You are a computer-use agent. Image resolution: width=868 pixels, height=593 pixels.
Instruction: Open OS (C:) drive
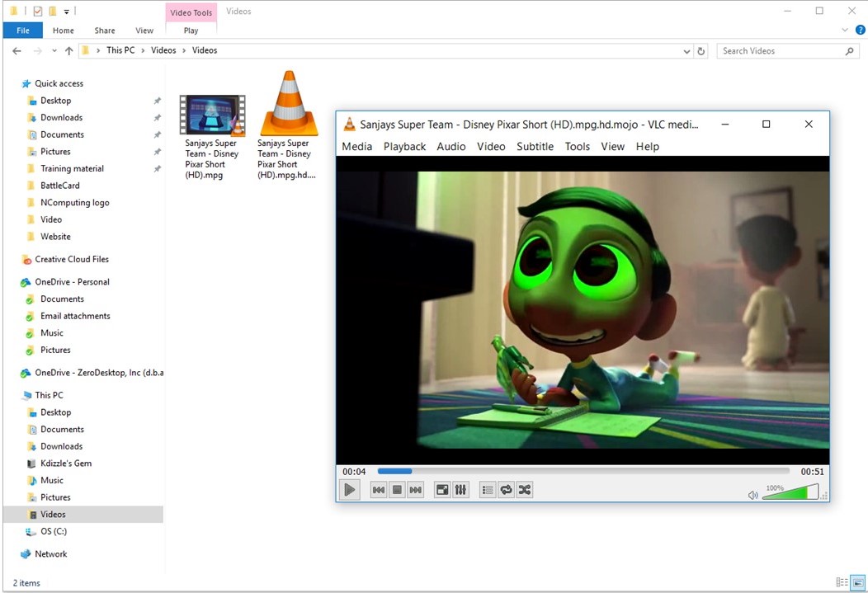(x=53, y=532)
